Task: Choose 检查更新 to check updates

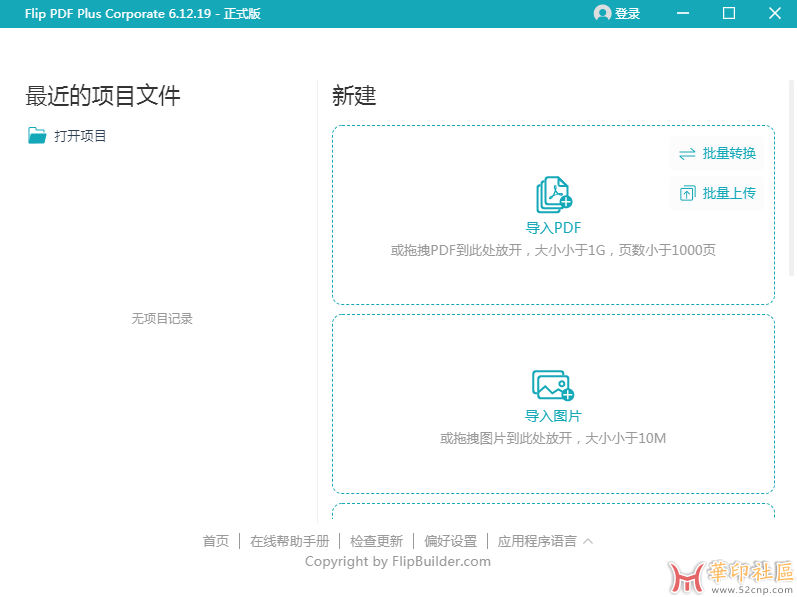Action: click(377, 541)
